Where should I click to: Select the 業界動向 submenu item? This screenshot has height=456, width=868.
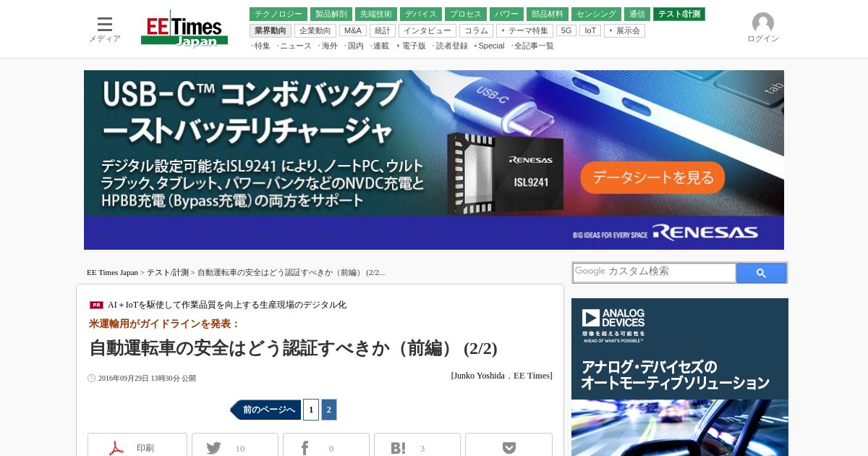coord(271,30)
